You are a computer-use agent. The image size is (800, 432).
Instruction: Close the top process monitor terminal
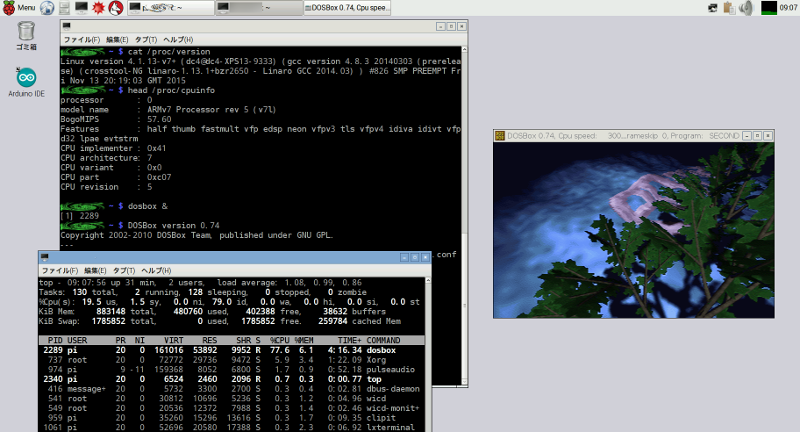pos(424,257)
